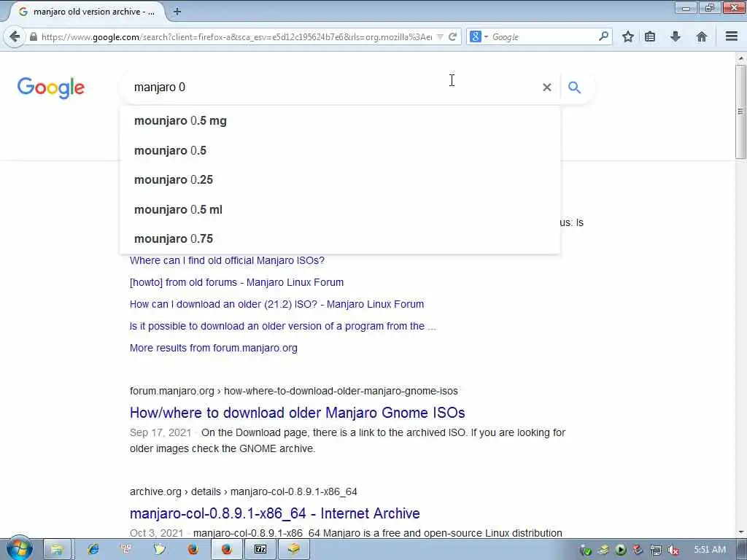This screenshot has height=560, width=747.
Task: Open the 7-Zip taskbar icon
Action: coord(260,550)
